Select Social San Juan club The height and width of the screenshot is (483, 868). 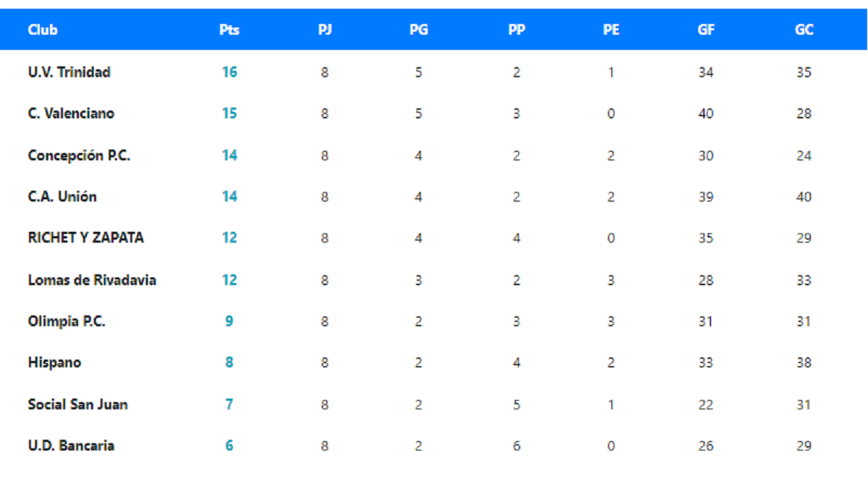tap(77, 405)
